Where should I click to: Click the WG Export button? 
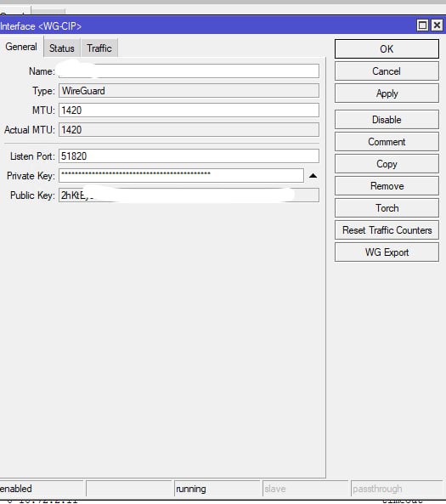387,252
